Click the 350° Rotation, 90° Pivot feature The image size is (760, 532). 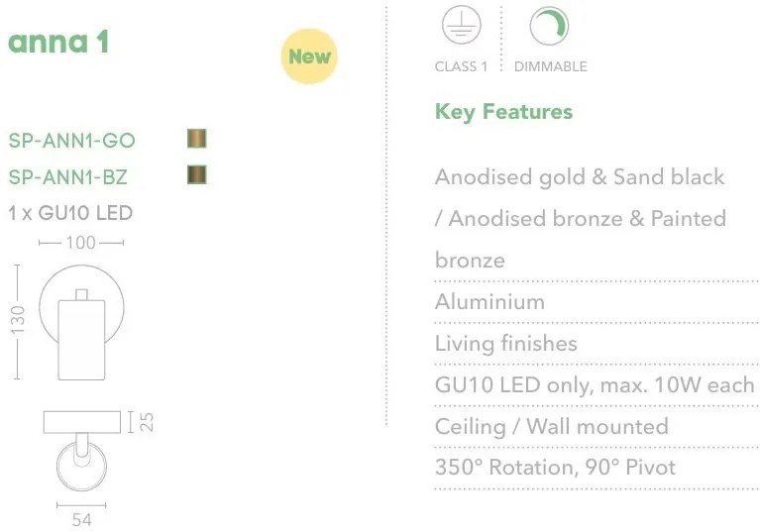[555, 467]
